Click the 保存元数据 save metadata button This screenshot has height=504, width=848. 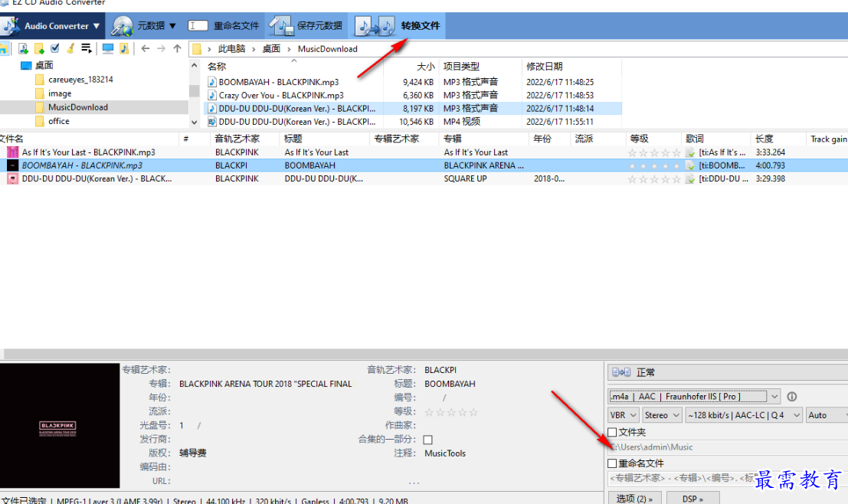coord(306,25)
